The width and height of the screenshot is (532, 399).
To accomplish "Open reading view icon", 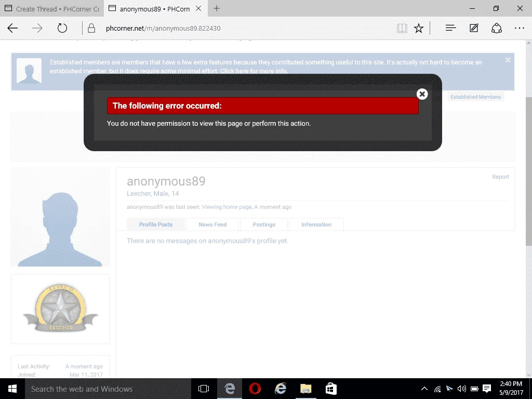I will tap(402, 28).
